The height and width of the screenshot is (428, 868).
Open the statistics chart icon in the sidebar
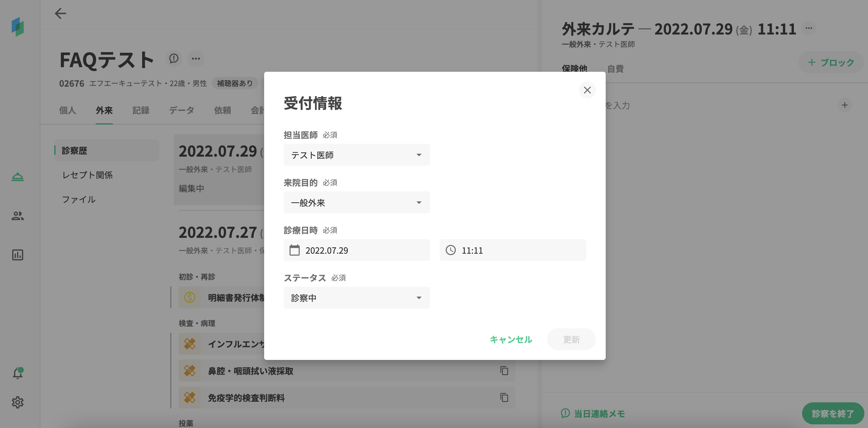(17, 255)
